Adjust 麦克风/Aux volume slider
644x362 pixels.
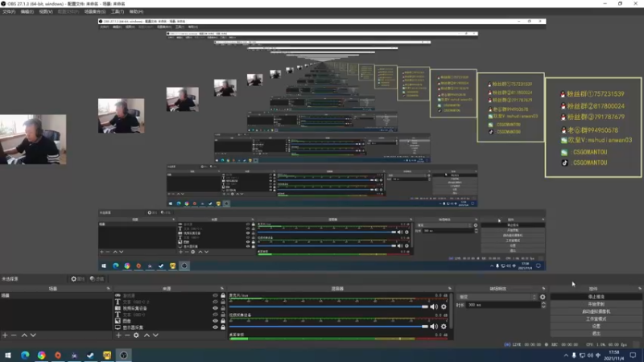point(328,306)
